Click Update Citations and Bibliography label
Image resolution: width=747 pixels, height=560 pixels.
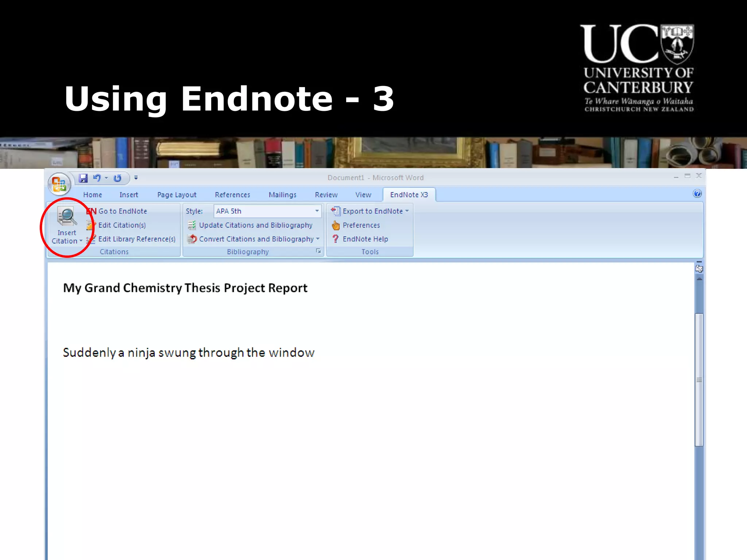coord(256,225)
